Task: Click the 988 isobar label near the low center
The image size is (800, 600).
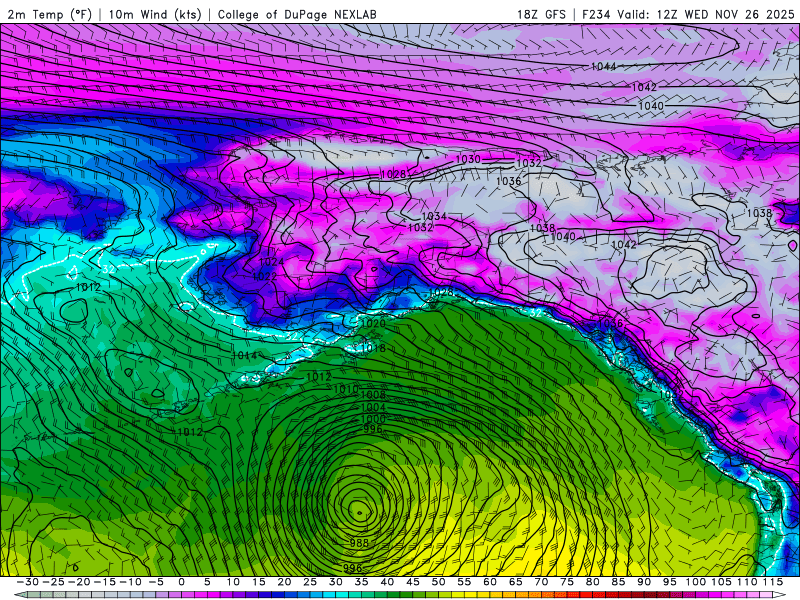Action: 359,543
